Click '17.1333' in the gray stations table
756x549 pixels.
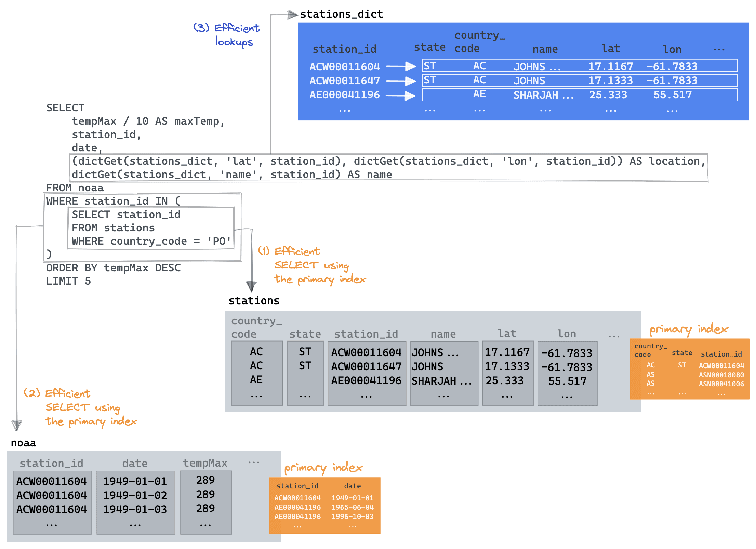(507, 366)
